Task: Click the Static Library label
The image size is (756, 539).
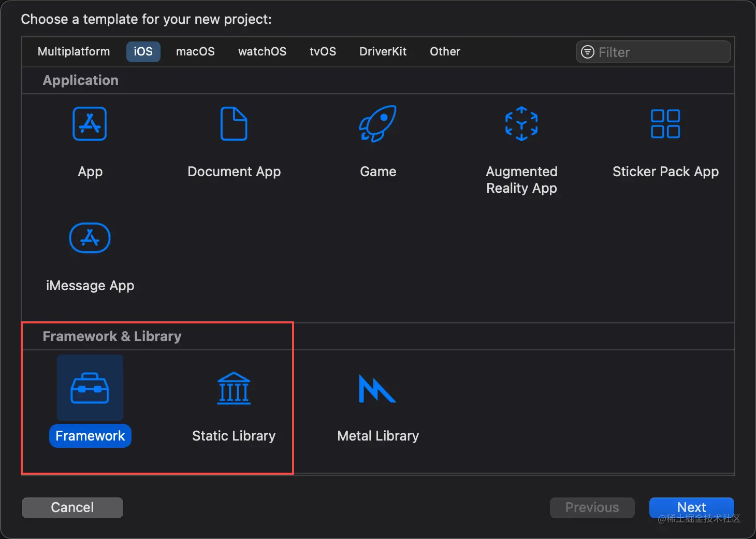Action: [x=234, y=436]
